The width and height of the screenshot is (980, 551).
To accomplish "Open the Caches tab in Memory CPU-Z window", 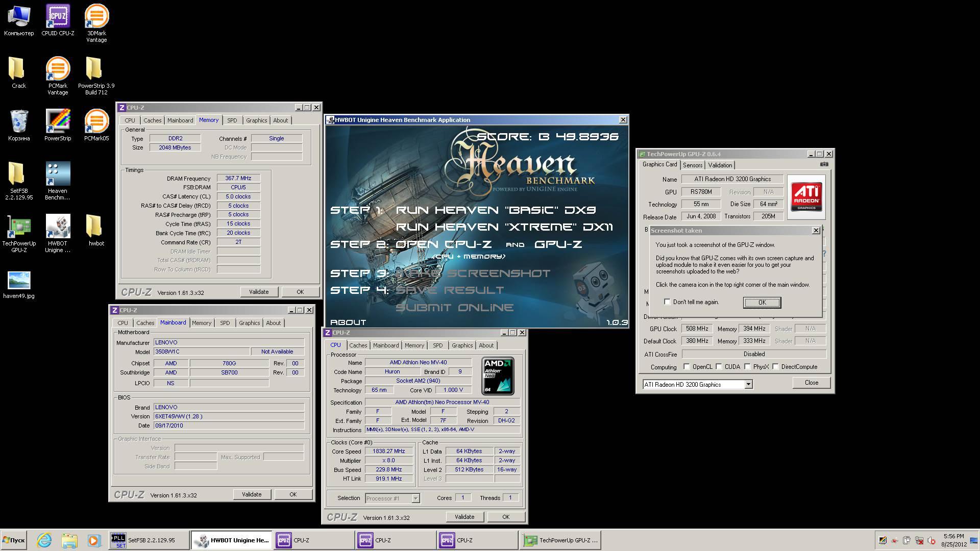I will coord(152,120).
